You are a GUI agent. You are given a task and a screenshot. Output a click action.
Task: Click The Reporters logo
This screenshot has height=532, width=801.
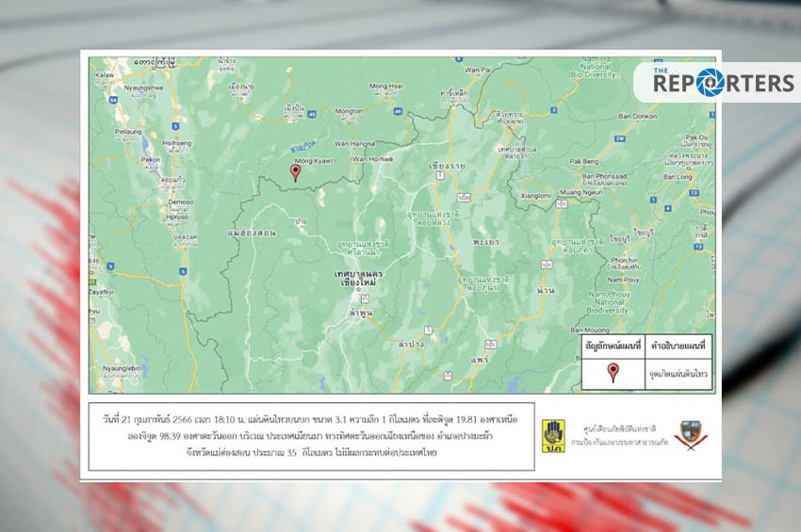coord(717,83)
